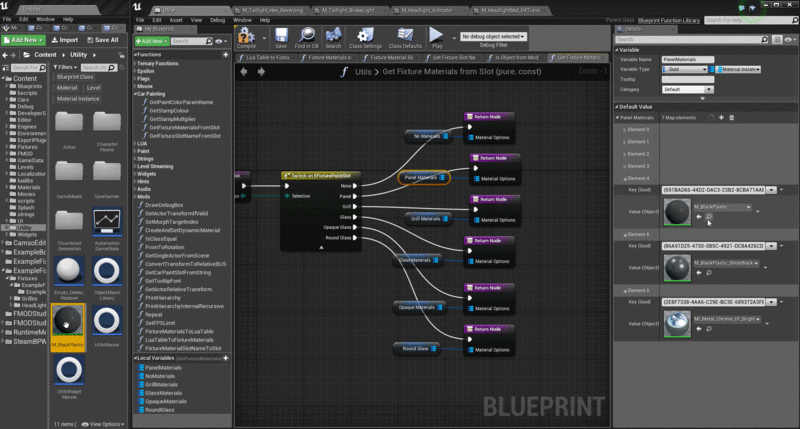The width and height of the screenshot is (800, 429).
Task: Open the debug object dropdown
Action: (x=493, y=37)
